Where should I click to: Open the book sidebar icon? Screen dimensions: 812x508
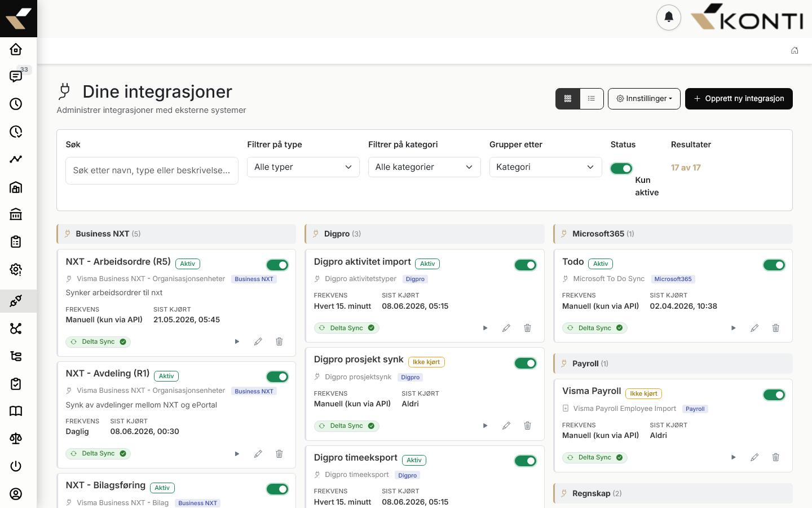(x=16, y=411)
